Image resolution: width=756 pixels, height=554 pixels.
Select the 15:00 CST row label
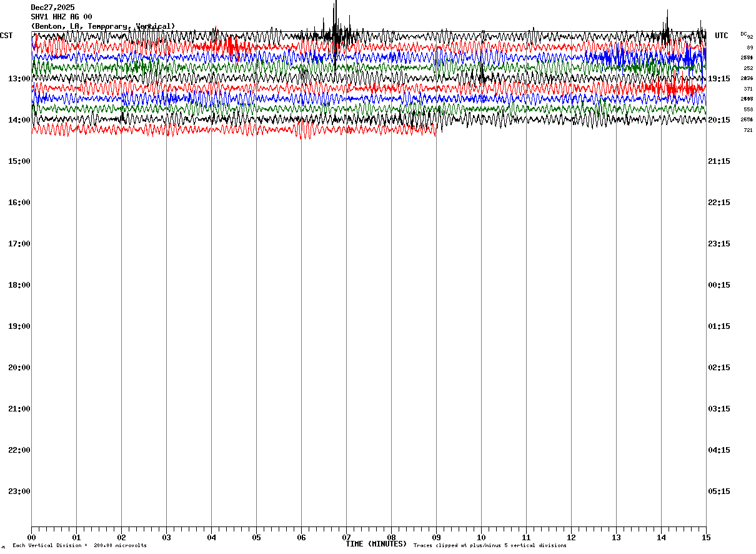coord(19,161)
